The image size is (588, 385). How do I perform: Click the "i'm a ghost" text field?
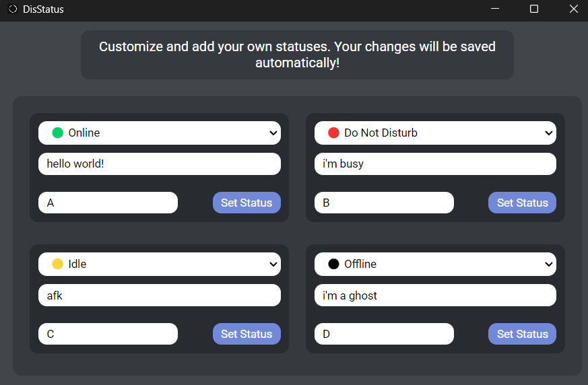[x=435, y=295]
